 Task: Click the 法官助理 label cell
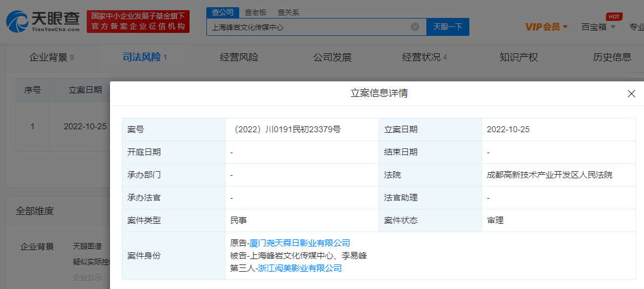click(x=430, y=197)
